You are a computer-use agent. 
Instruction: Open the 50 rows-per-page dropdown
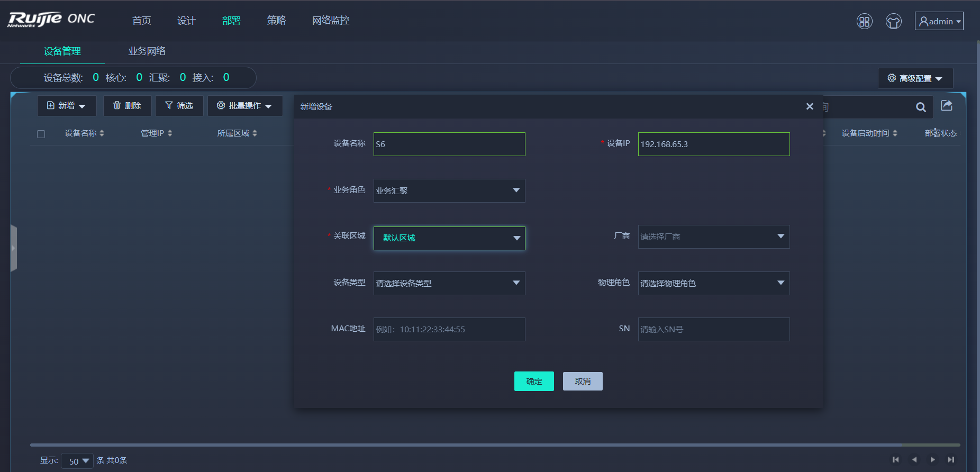pyautogui.click(x=77, y=461)
